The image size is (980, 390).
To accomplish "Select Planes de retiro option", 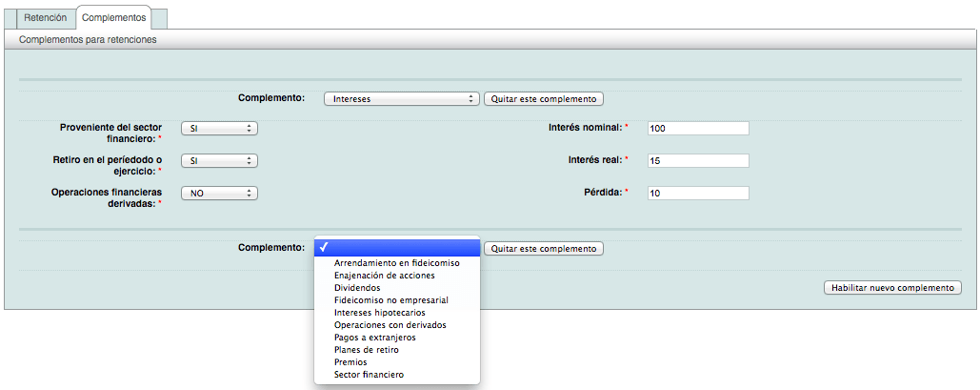I will (x=367, y=350).
